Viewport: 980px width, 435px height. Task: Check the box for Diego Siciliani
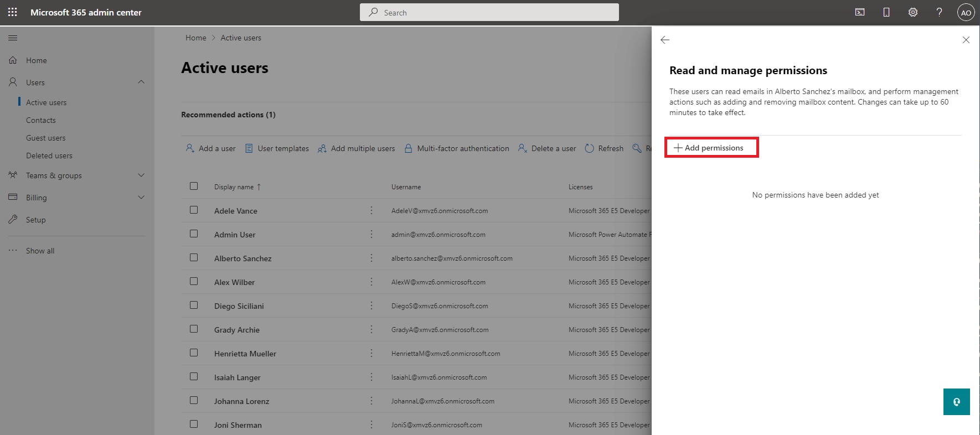(194, 305)
